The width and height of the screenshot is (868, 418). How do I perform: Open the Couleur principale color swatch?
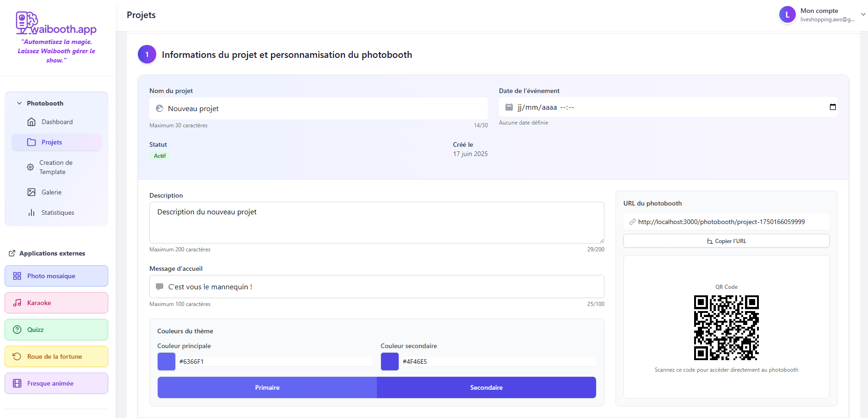point(166,362)
